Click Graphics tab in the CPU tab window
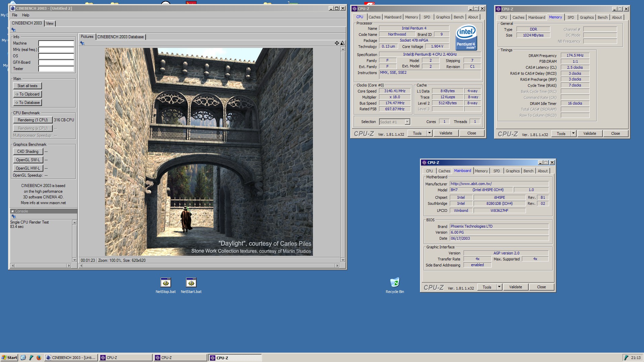The image size is (644, 362). click(x=443, y=17)
